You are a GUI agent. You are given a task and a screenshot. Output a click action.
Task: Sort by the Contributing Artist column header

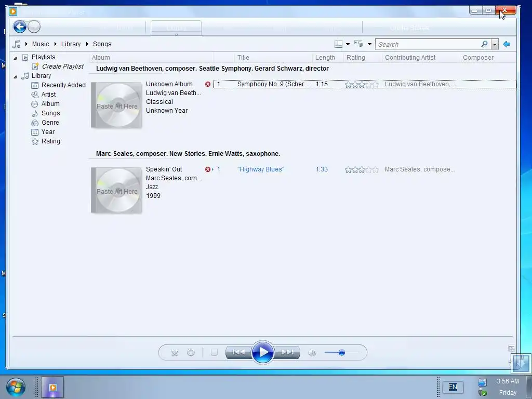click(421, 58)
